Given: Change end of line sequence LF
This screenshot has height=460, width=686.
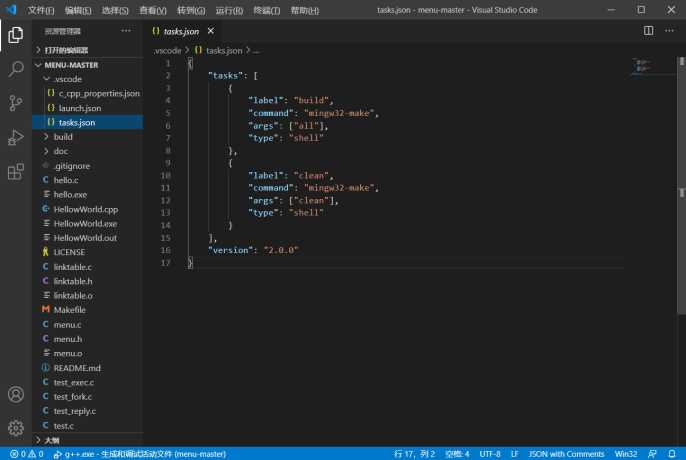Looking at the screenshot, I should [514, 454].
